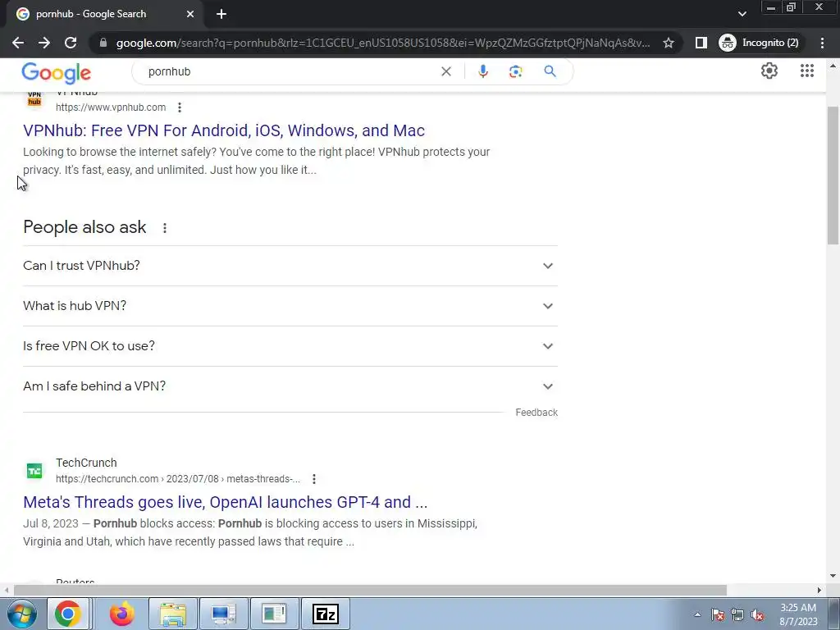Click the TechCrunch favicon
This screenshot has height=630, width=840.
click(34, 471)
